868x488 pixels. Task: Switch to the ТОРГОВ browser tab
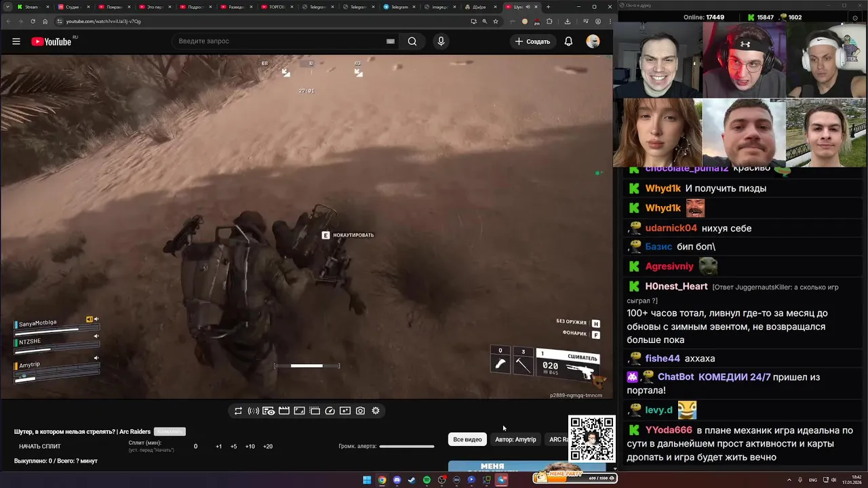(x=277, y=7)
